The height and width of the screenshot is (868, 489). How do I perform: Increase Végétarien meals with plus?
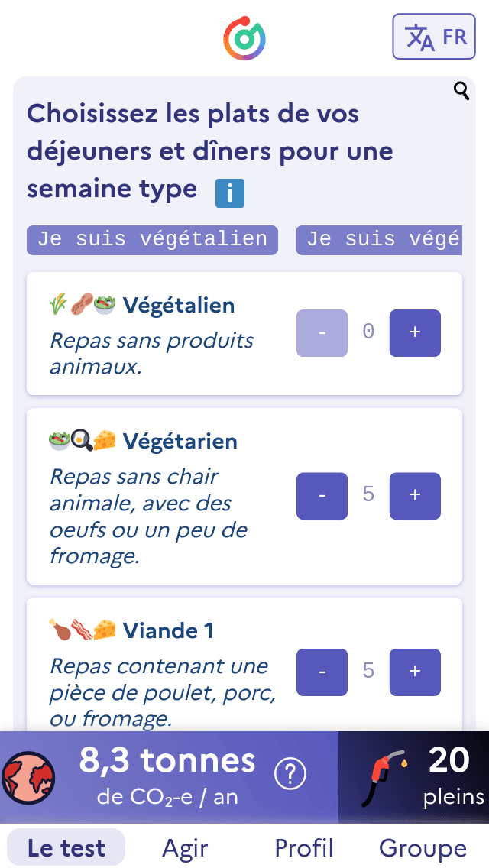(415, 496)
